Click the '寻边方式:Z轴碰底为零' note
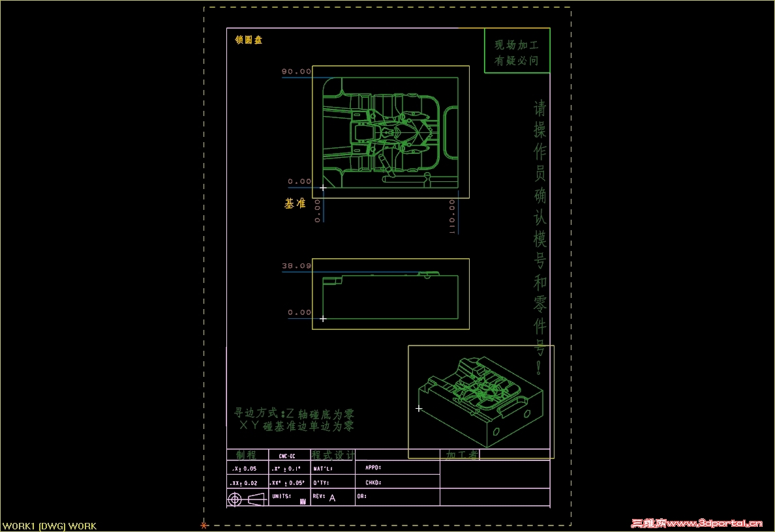775x532 pixels. pyautogui.click(x=294, y=413)
